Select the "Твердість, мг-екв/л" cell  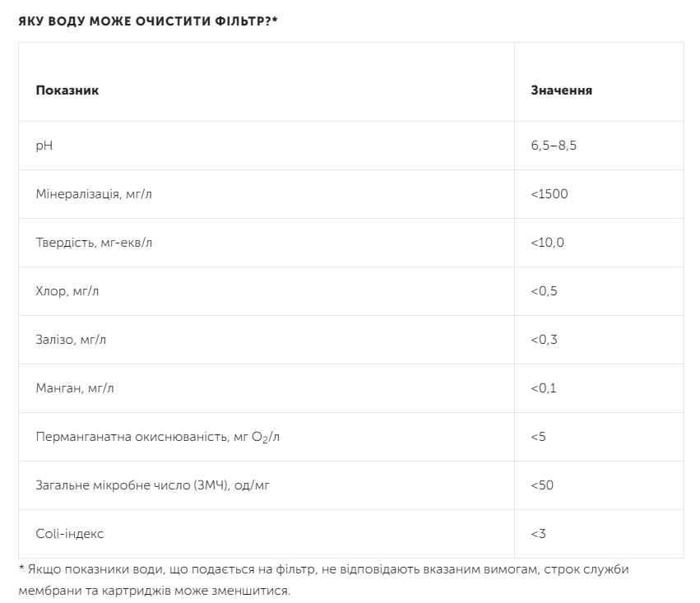click(x=94, y=243)
